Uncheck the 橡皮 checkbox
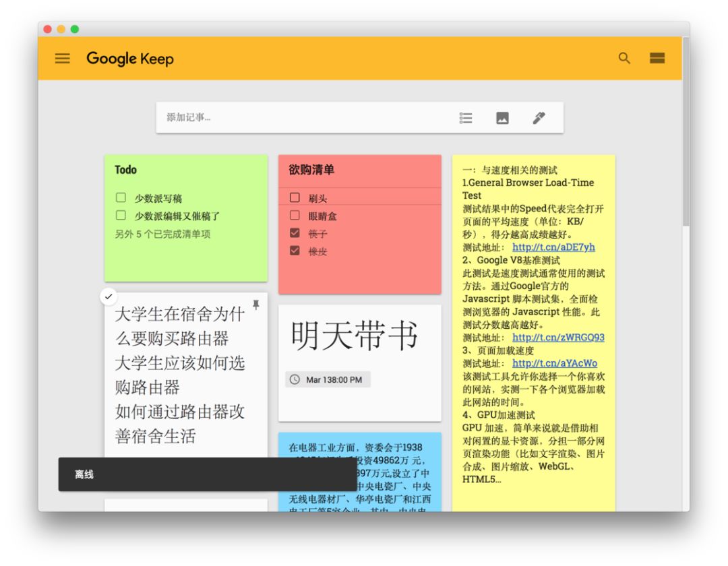Screen dimensions: 728x566 pyautogui.click(x=295, y=251)
